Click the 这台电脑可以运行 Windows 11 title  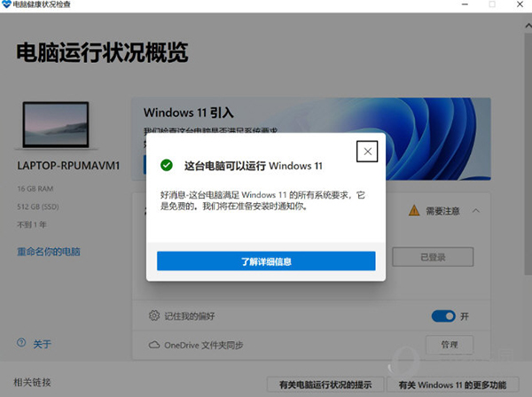point(253,166)
